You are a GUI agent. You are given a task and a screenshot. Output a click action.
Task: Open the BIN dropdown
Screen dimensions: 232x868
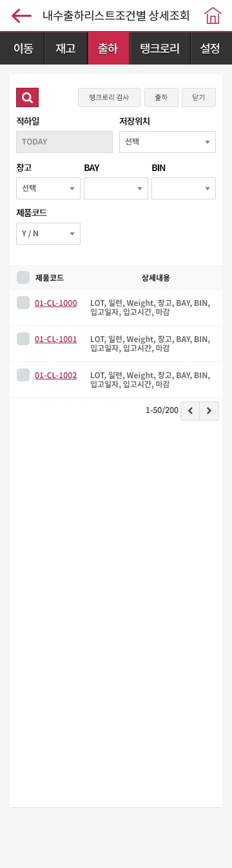coord(184,188)
